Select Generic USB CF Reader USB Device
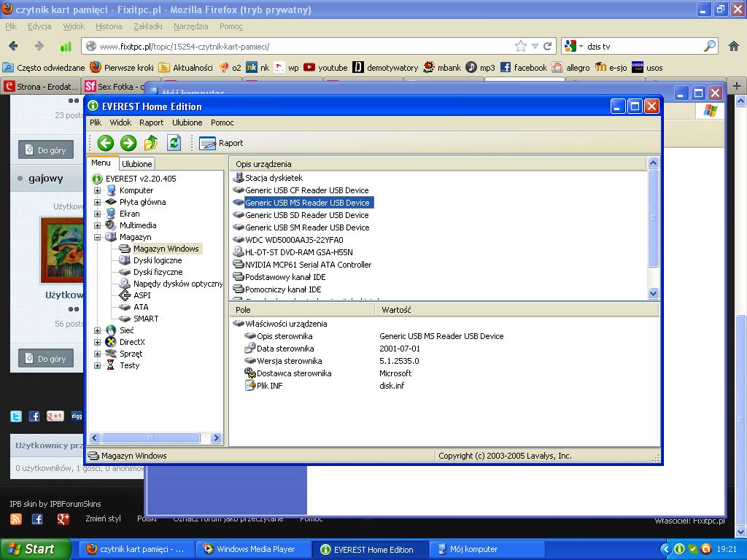 (307, 190)
